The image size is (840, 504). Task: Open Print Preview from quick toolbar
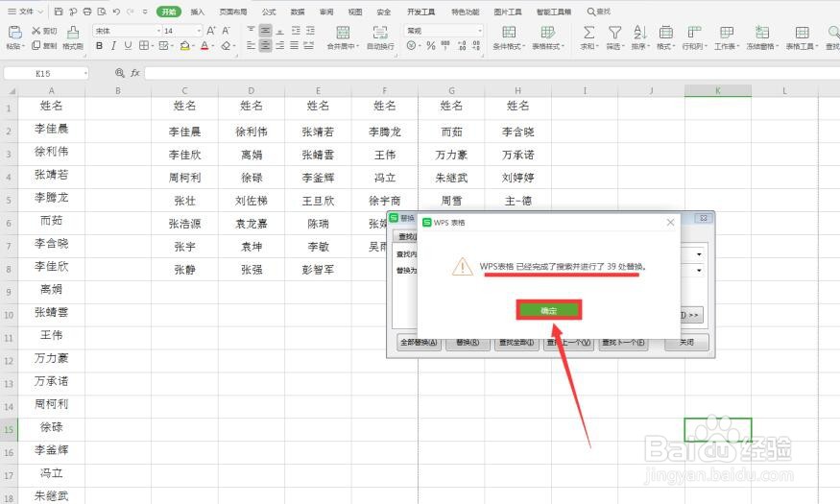tap(102, 12)
